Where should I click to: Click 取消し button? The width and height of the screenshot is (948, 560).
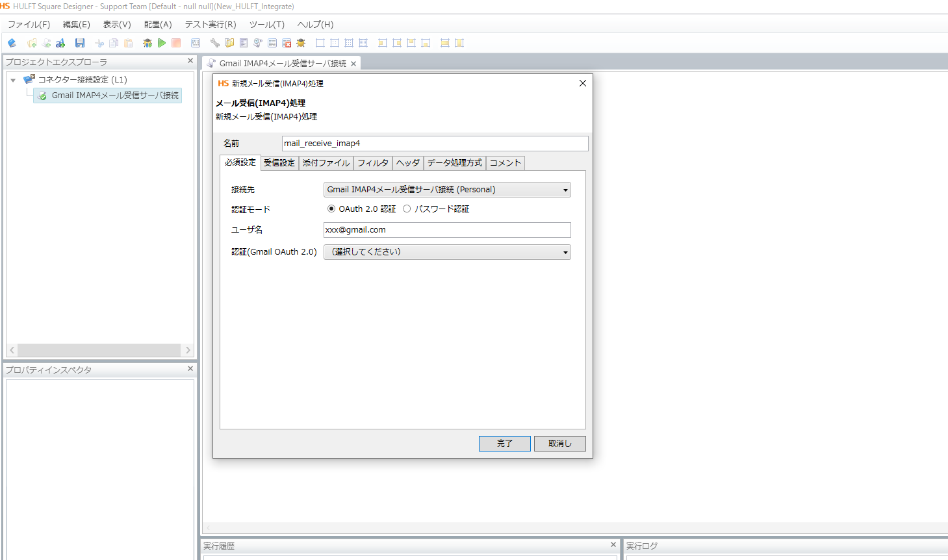tap(560, 443)
